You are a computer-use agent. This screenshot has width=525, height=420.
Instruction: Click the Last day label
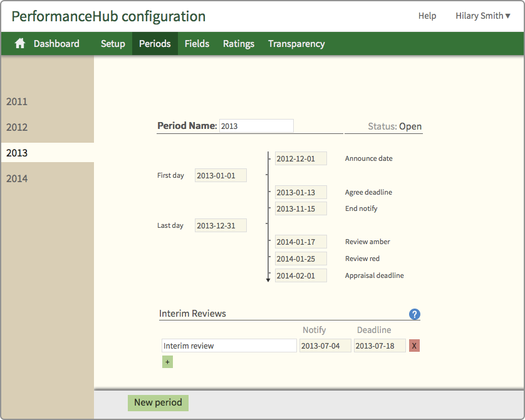point(170,225)
